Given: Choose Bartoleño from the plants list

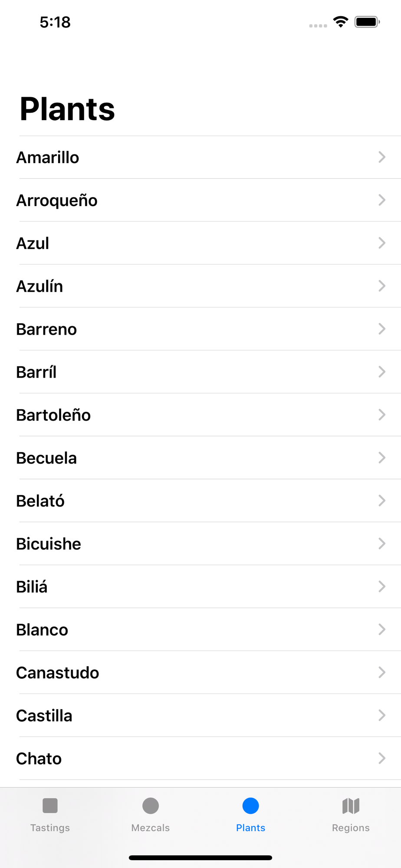Looking at the screenshot, I should click(200, 415).
